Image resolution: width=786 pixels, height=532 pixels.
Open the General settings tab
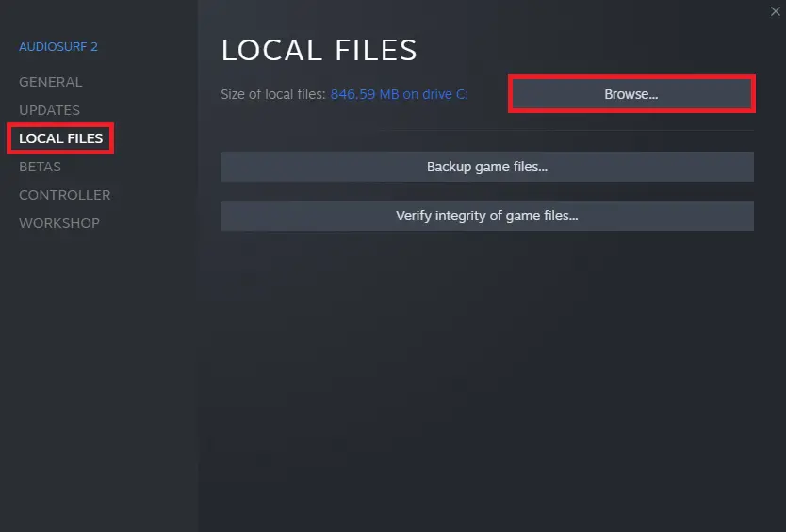coord(51,82)
